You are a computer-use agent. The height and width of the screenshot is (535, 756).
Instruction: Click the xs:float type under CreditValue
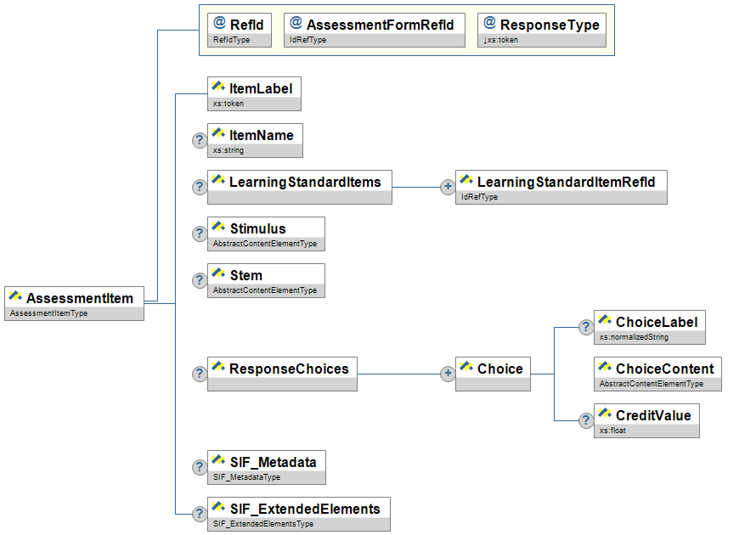pyautogui.click(x=612, y=431)
